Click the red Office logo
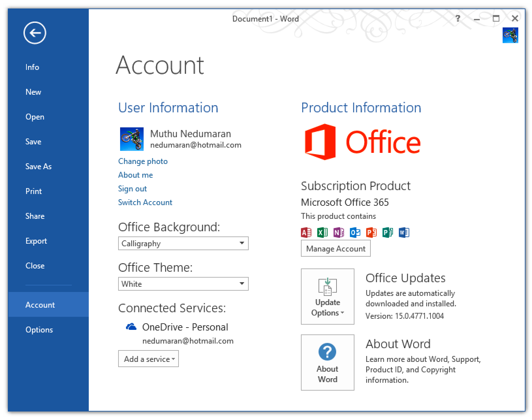The width and height of the screenshot is (532, 420). pyautogui.click(x=362, y=142)
